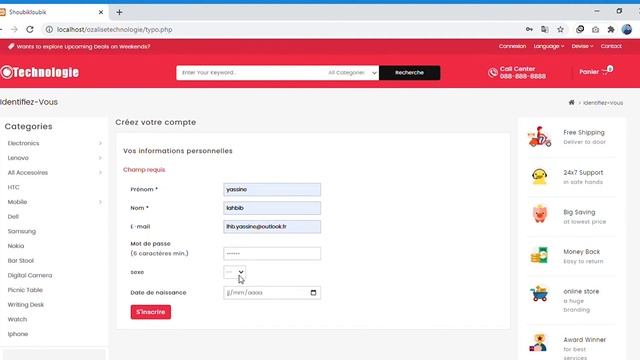Viewport: 640px width, 360px height.
Task: Open the site information icon in address bar
Action: (x=49, y=29)
